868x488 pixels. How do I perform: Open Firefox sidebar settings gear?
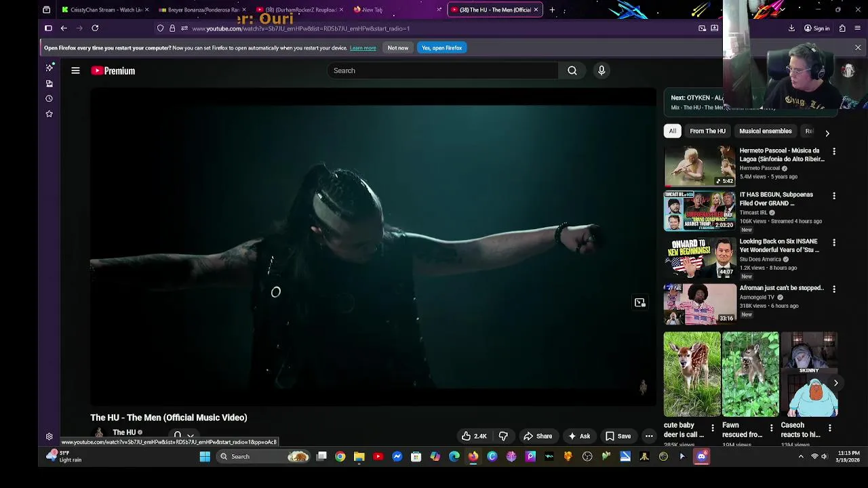pyautogui.click(x=49, y=437)
